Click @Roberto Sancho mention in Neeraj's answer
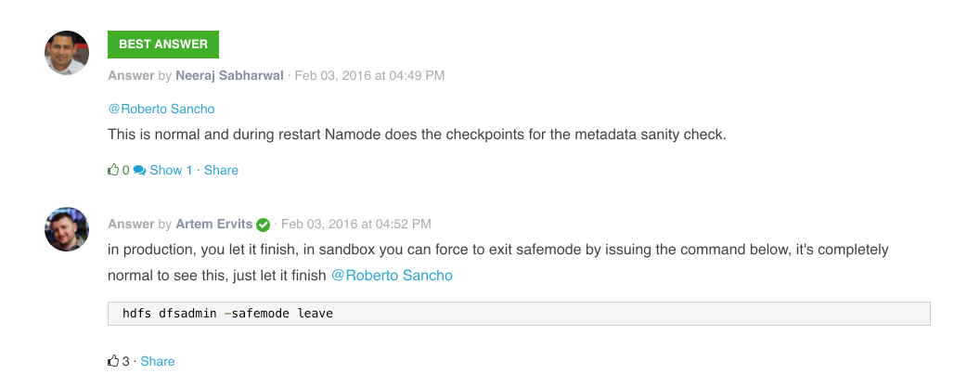 pos(161,109)
